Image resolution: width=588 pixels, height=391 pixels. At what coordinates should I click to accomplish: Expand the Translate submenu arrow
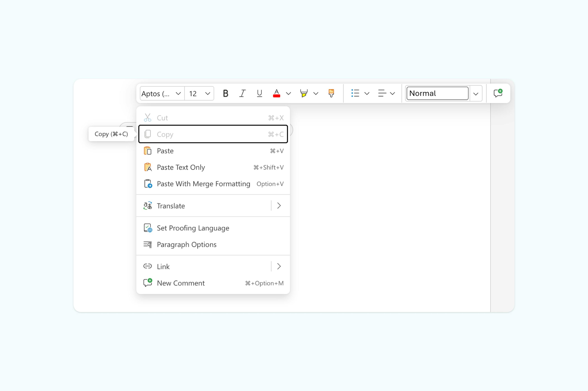coord(279,205)
